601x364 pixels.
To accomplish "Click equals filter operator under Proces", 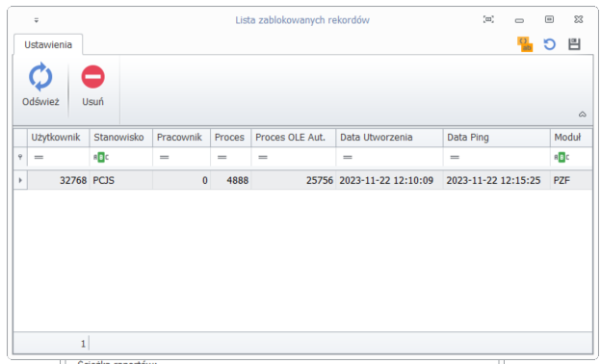I will coord(222,158).
